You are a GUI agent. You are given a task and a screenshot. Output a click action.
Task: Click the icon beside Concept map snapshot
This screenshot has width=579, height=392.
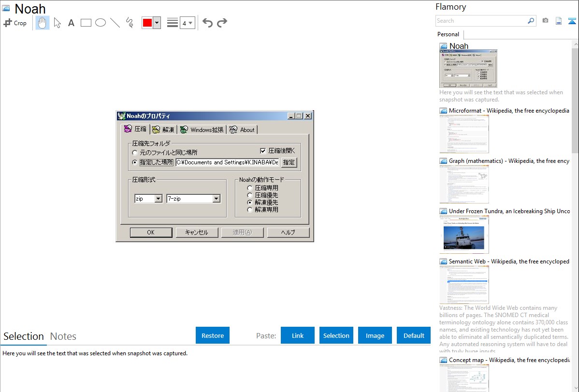444,360
